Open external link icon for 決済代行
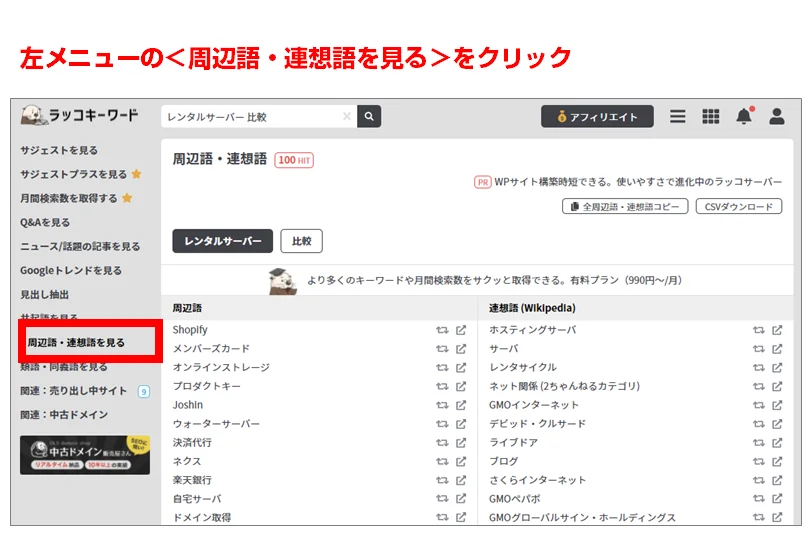810x540 pixels. [x=461, y=443]
